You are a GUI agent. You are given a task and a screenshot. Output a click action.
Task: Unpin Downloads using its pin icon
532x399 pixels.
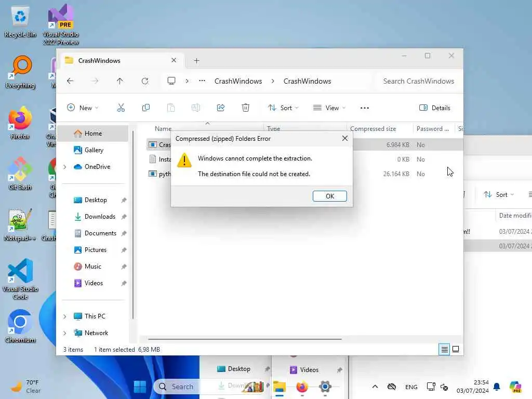tap(124, 217)
